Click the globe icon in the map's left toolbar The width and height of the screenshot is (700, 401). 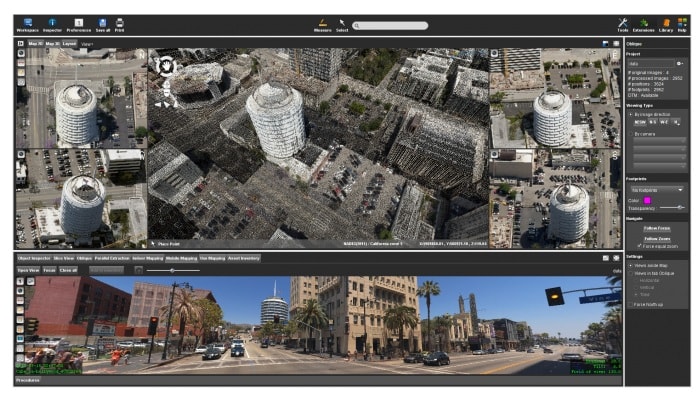click(21, 53)
